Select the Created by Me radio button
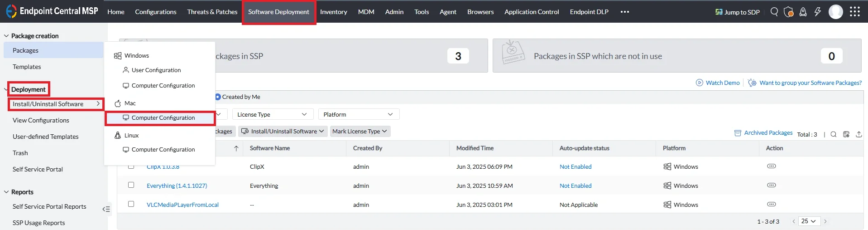 pyautogui.click(x=218, y=97)
